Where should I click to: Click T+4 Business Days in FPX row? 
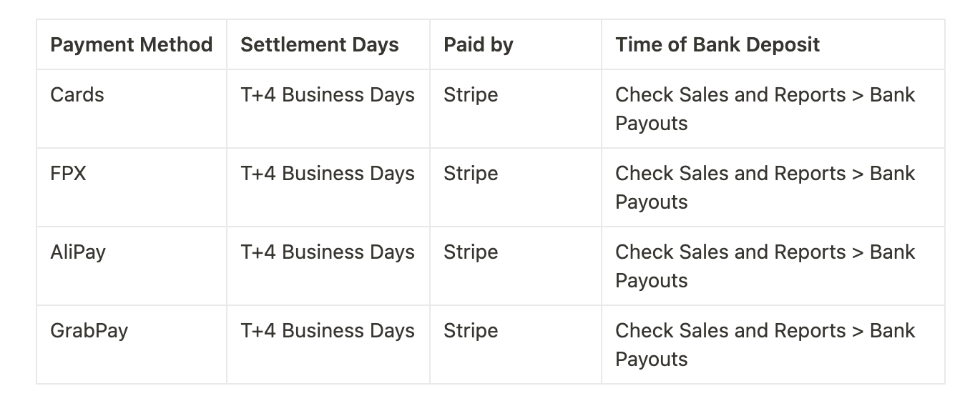(x=328, y=173)
